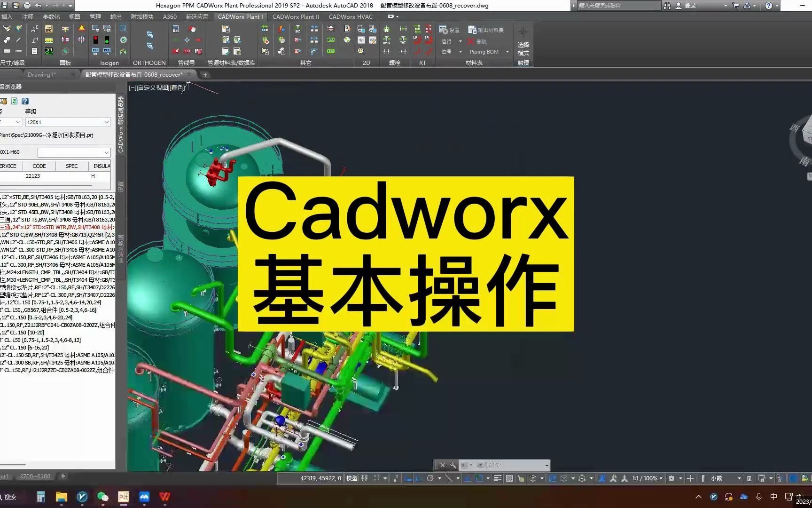Open the size dropdown in spec browser

point(18,122)
